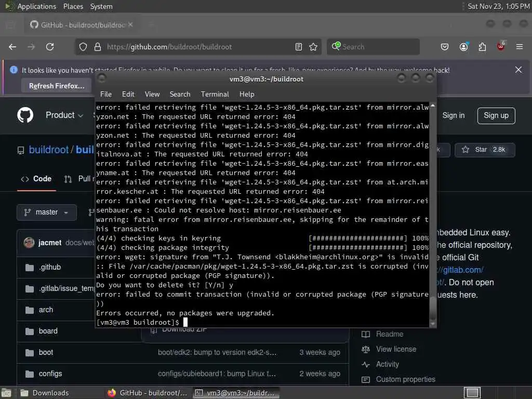Click the Firefox Search box
This screenshot has height=399, width=532.
pyautogui.click(x=373, y=47)
